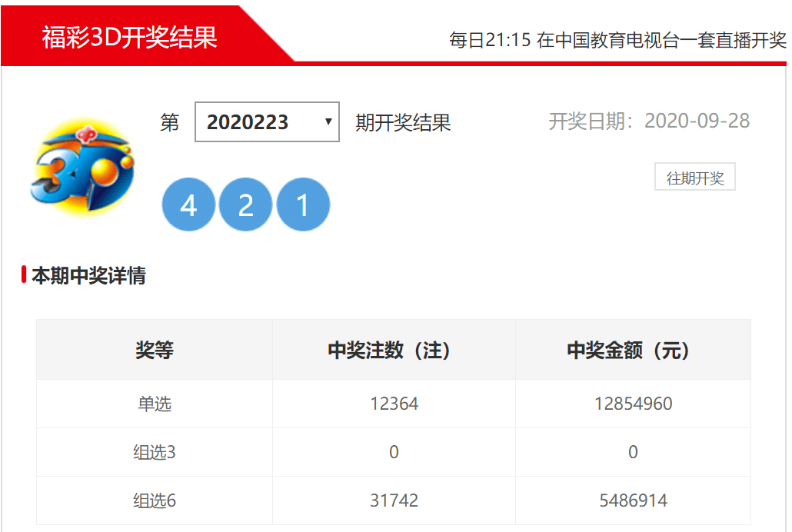Select the blue ball number 1

pos(303,204)
